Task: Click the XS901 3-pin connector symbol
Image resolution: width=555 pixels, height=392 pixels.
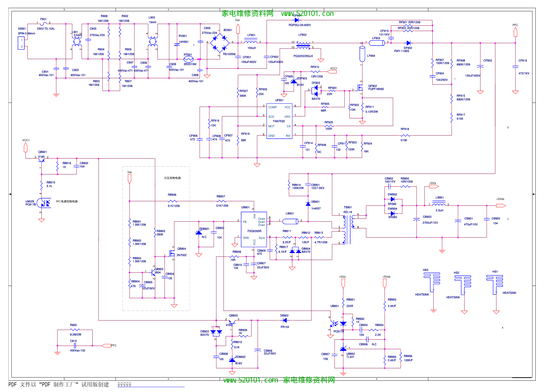Action: [21, 43]
